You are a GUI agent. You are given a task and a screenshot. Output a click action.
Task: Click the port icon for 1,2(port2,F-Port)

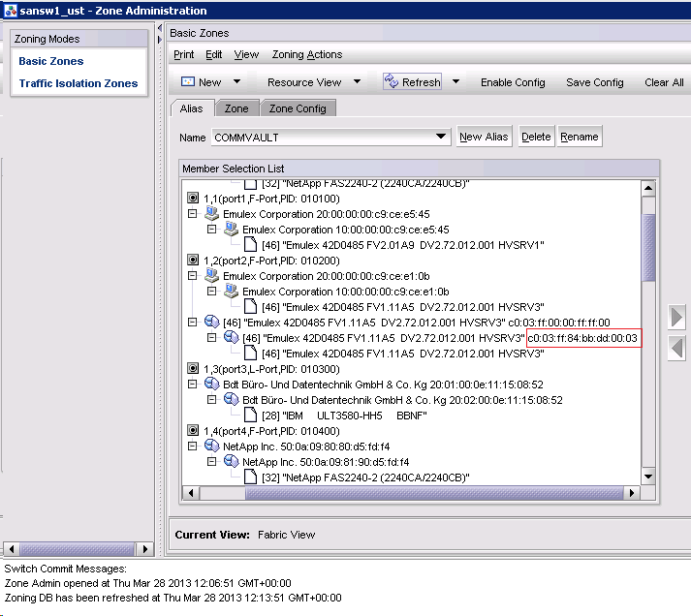pyautogui.click(x=193, y=260)
